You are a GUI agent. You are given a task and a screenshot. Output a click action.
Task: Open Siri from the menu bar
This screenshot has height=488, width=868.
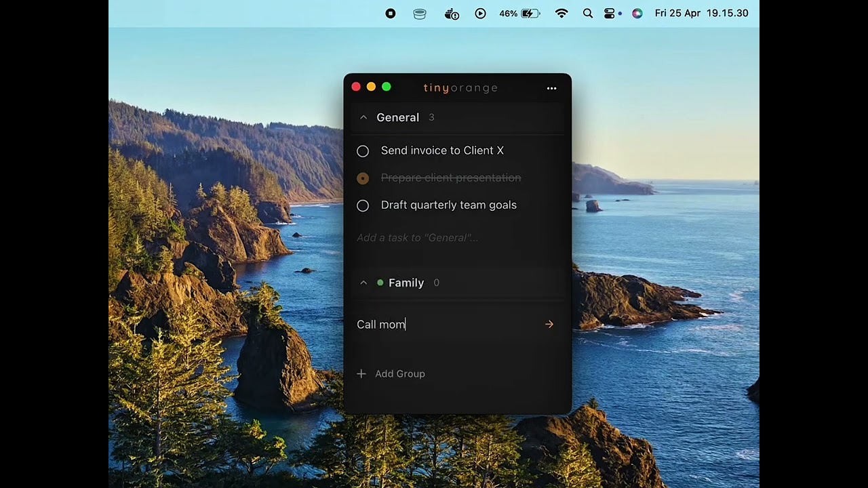click(x=637, y=14)
